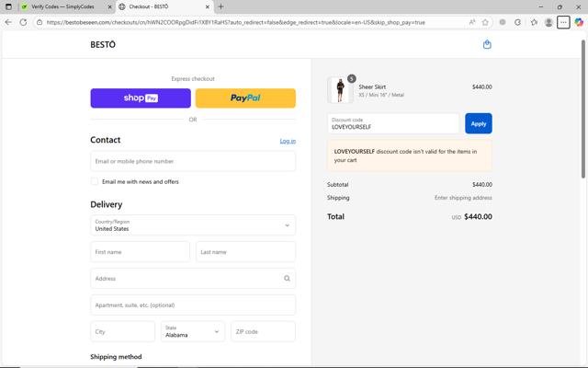Screen dimensions: 588x368
Task: Click the browser address bar URL
Action: point(236,22)
